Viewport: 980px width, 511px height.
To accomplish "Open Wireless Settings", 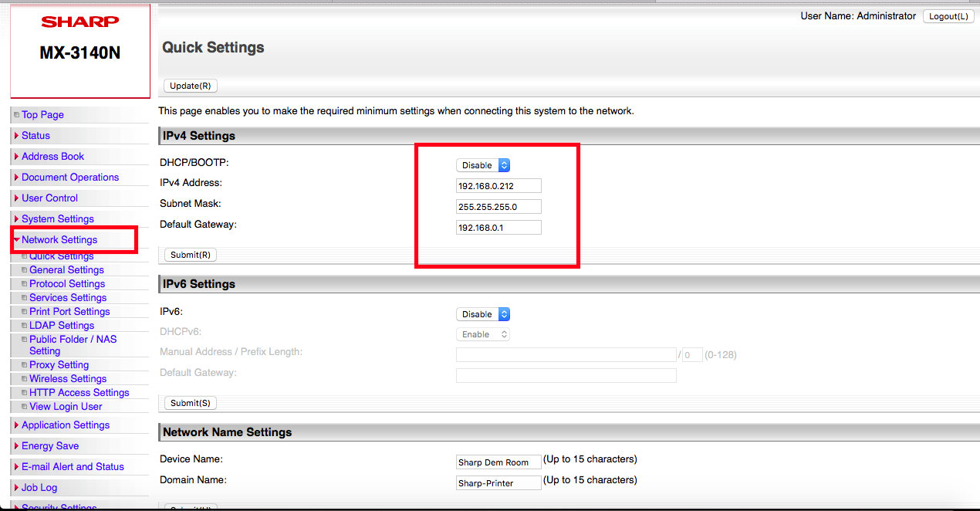I will [69, 378].
